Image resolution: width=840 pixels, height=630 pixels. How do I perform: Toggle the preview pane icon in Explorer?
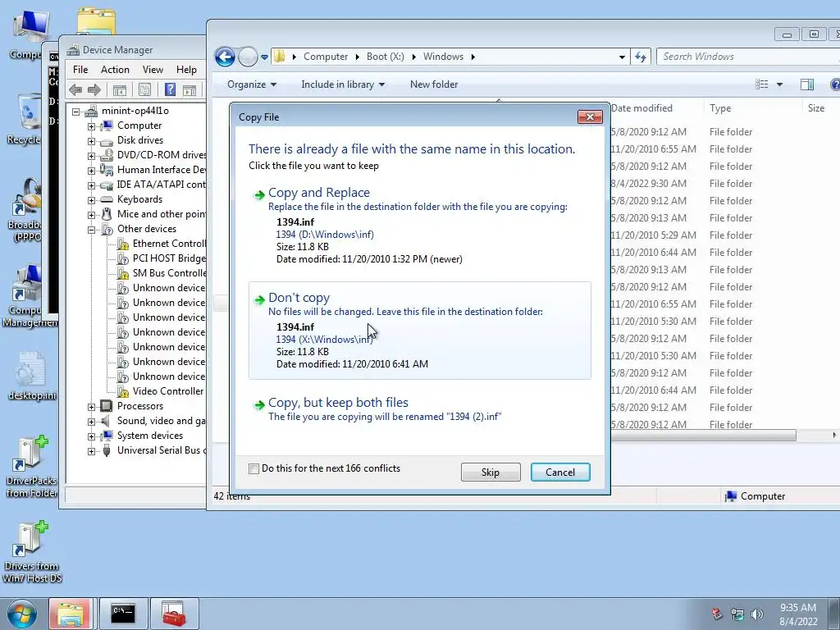807,84
